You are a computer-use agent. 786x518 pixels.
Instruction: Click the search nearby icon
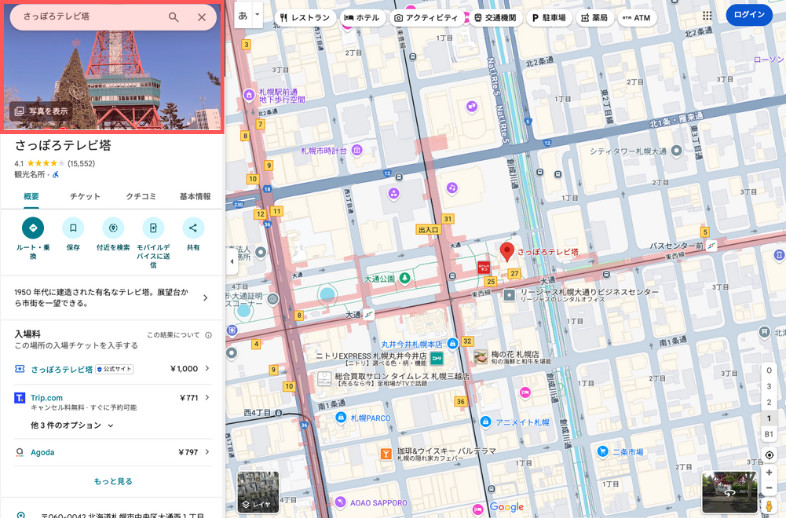113,228
